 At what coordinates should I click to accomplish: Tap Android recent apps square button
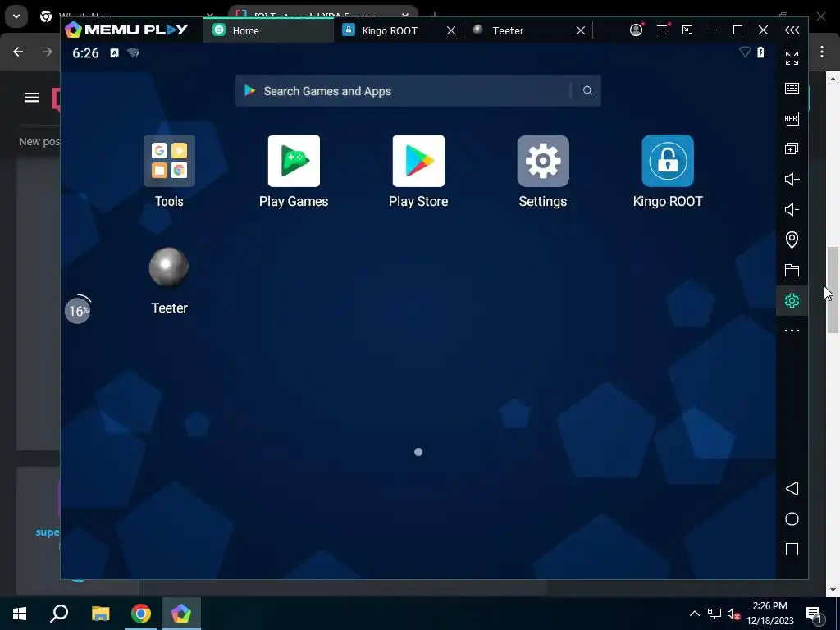[792, 549]
